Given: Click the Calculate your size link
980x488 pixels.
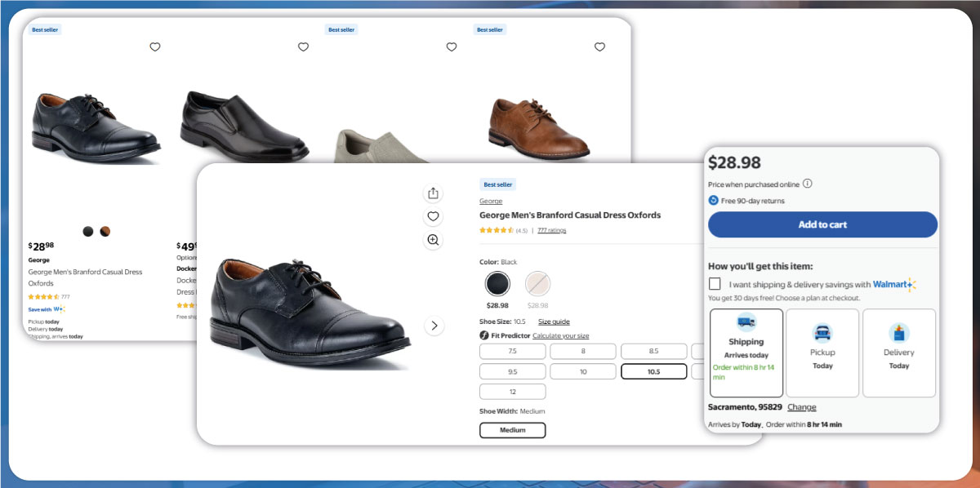Looking at the screenshot, I should 563,336.
